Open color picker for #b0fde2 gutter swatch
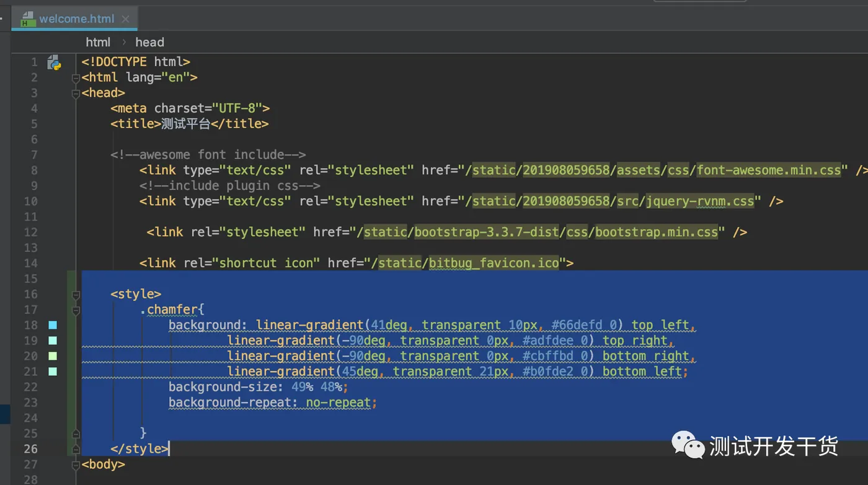 click(x=53, y=372)
